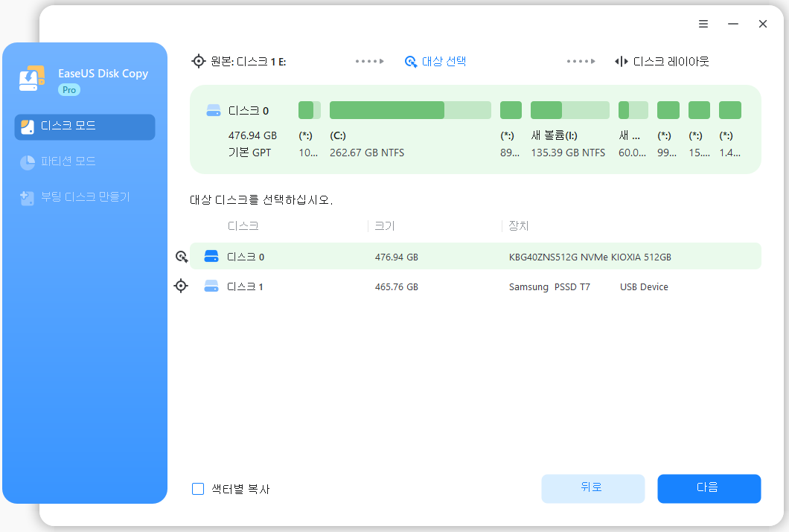This screenshot has height=532, width=789.
Task: Click the 대상 선택 step label
Action: tap(444, 62)
